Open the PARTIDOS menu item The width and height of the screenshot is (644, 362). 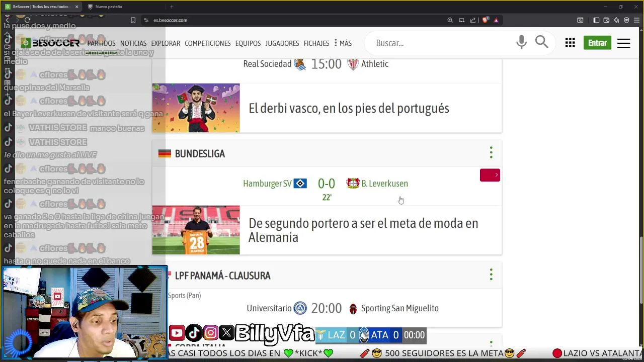(102, 43)
